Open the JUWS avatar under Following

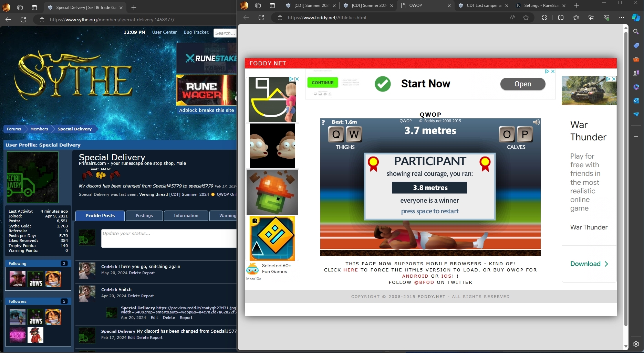pyautogui.click(x=35, y=279)
